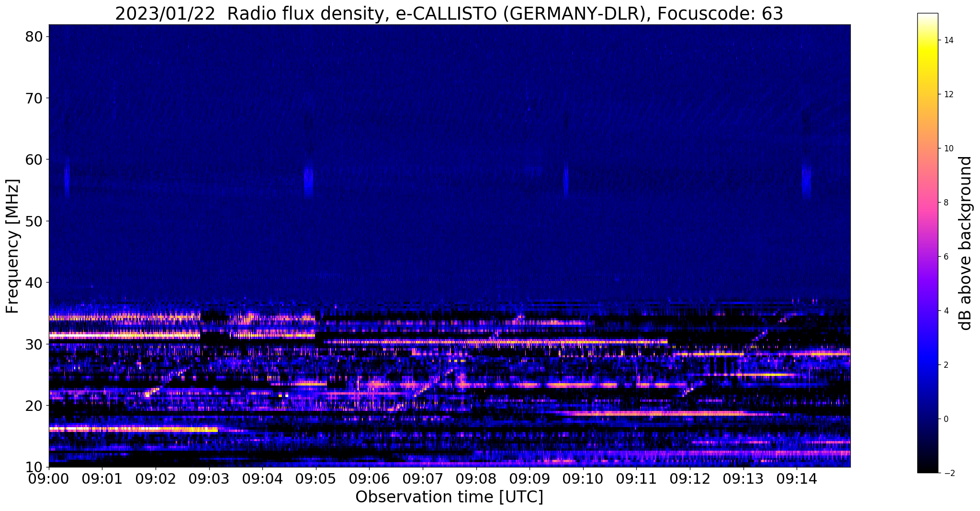Click the colorbar tick label 4

click(946, 311)
